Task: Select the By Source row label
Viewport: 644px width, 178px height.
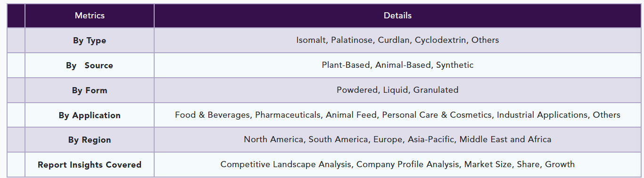Action: click(90, 65)
